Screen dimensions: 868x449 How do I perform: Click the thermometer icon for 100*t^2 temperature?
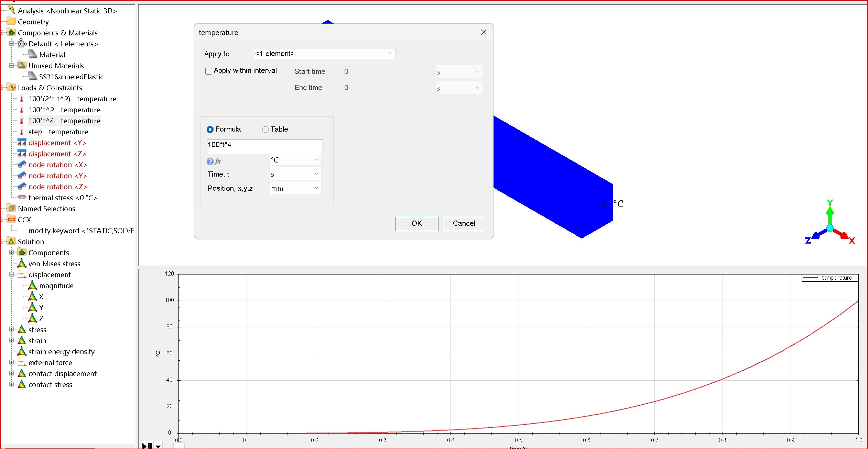tap(21, 110)
